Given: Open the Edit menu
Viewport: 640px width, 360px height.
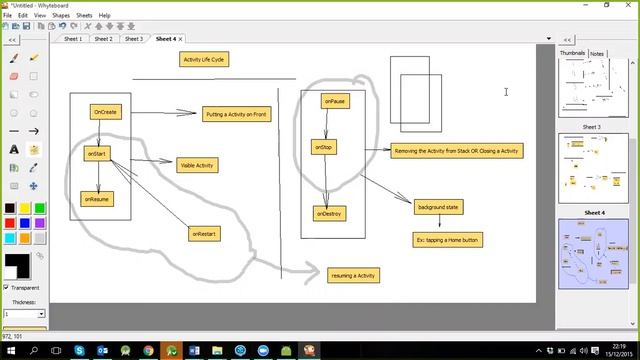Looking at the screenshot, I should [23, 16].
